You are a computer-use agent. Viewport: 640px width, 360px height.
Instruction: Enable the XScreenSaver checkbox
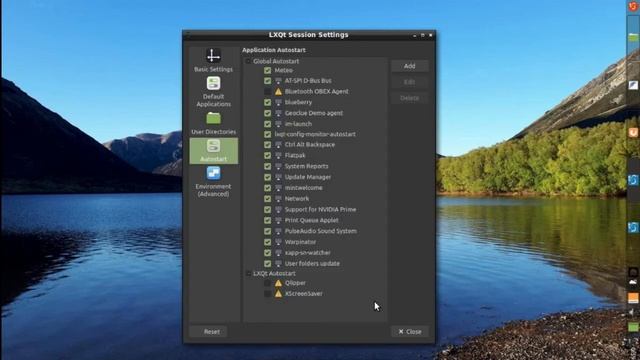267,293
